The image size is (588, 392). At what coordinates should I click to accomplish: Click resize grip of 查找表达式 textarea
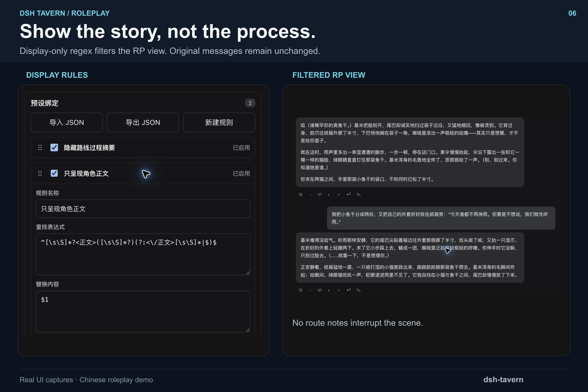click(x=248, y=273)
